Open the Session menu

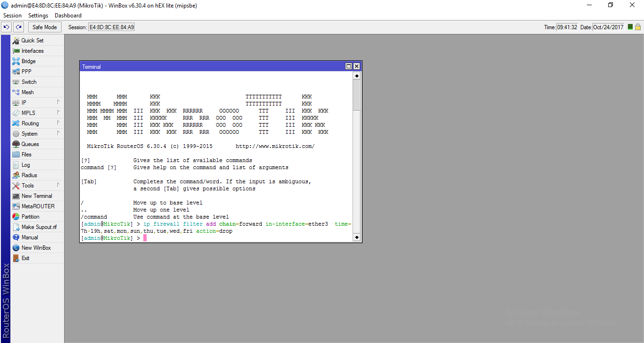(x=12, y=16)
